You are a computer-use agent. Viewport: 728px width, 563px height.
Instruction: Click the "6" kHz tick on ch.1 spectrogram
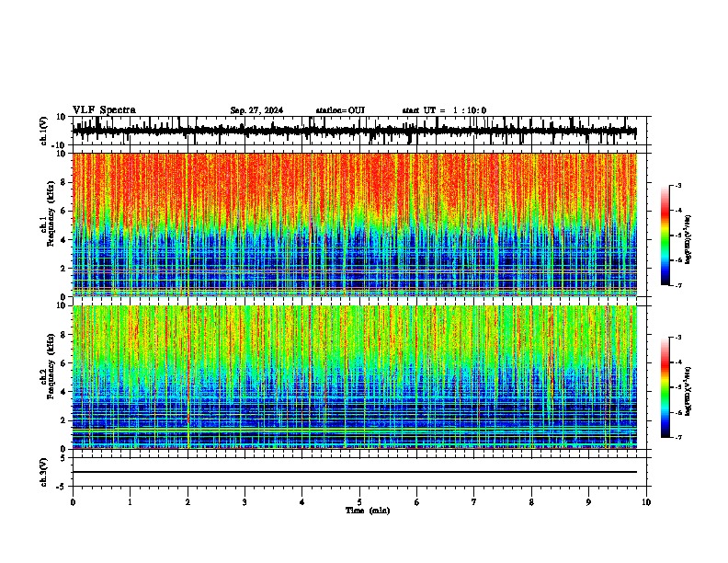click(x=63, y=212)
